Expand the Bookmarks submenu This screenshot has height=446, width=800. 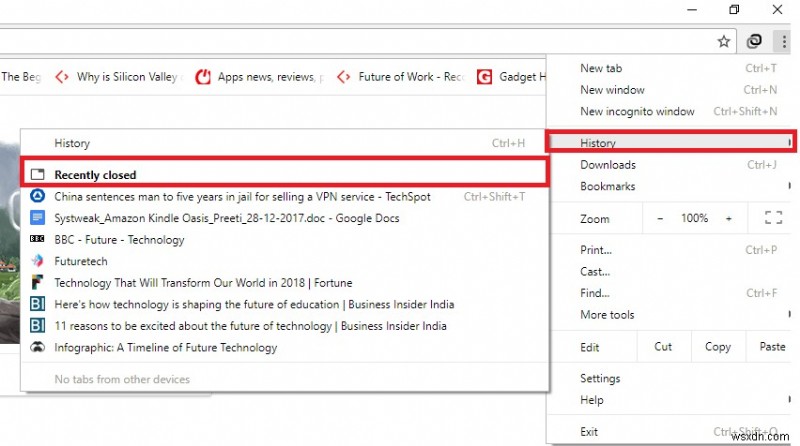click(x=670, y=186)
